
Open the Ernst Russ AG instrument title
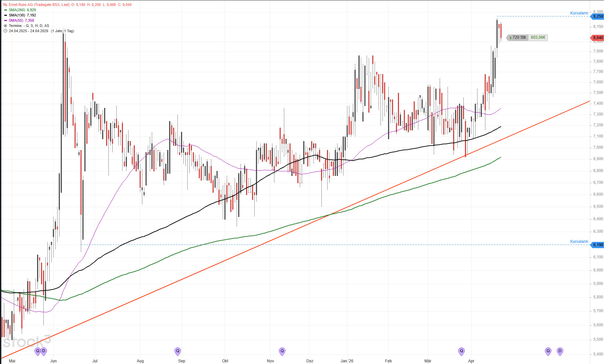(x=39, y=5)
